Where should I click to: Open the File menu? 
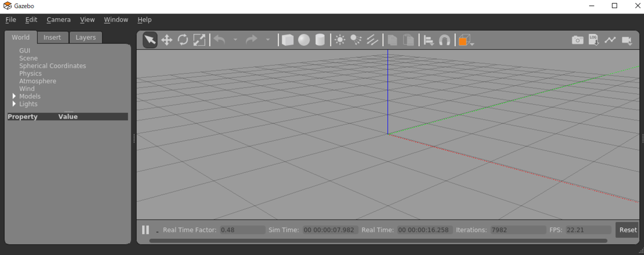click(x=11, y=19)
